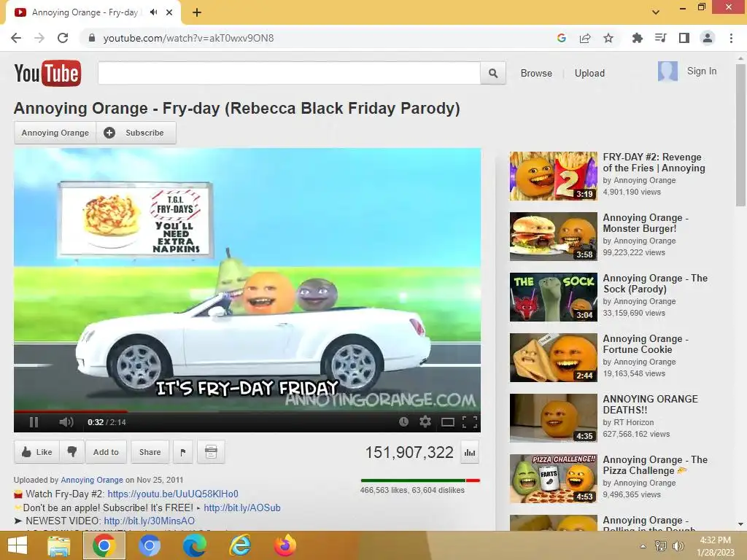Open video player settings gear
Viewport: 747px width, 560px height.
tap(425, 421)
